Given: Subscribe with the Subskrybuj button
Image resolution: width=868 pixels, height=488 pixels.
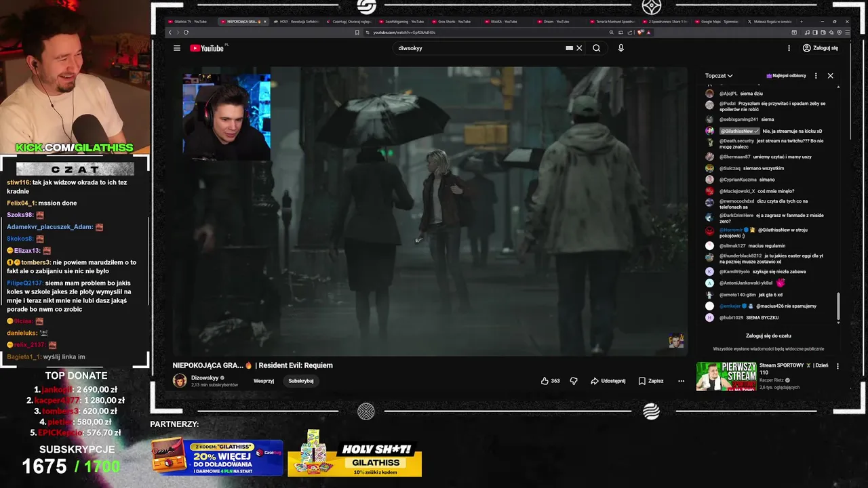Looking at the screenshot, I should tap(301, 381).
